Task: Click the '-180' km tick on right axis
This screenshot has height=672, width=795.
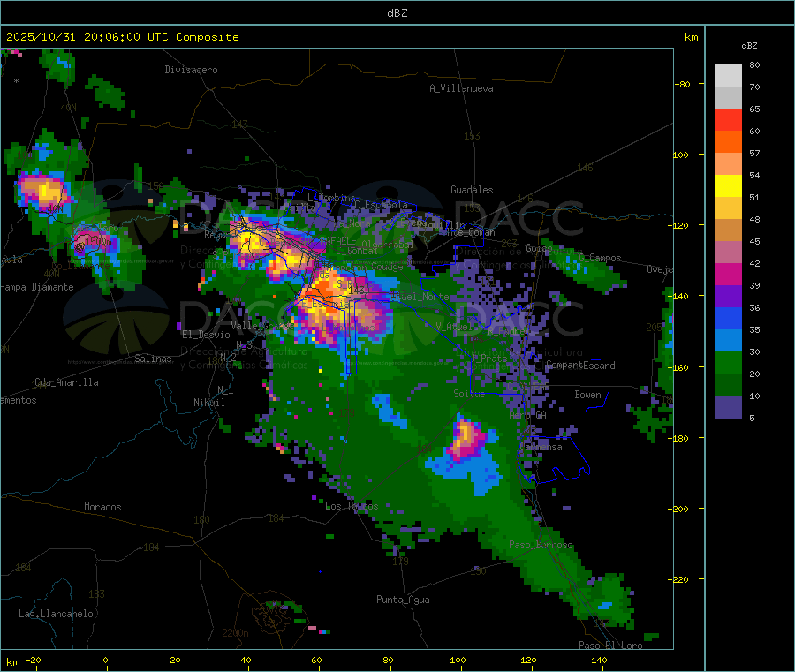Action: pyautogui.click(x=678, y=438)
